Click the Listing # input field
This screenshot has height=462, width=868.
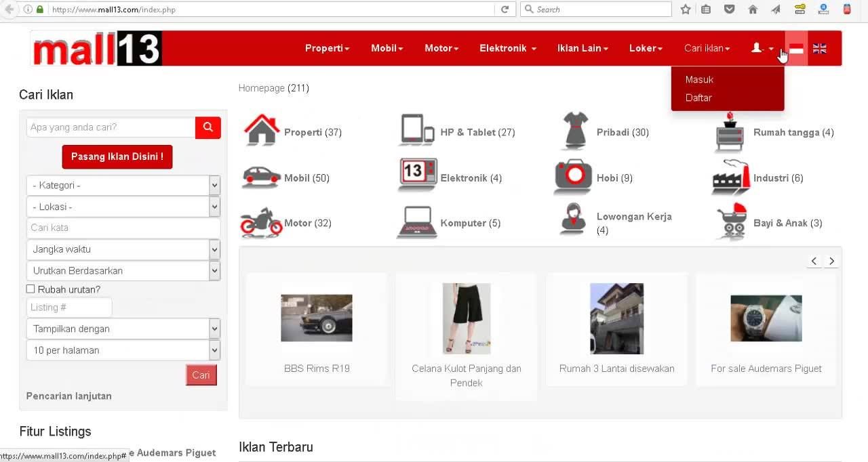[69, 308]
